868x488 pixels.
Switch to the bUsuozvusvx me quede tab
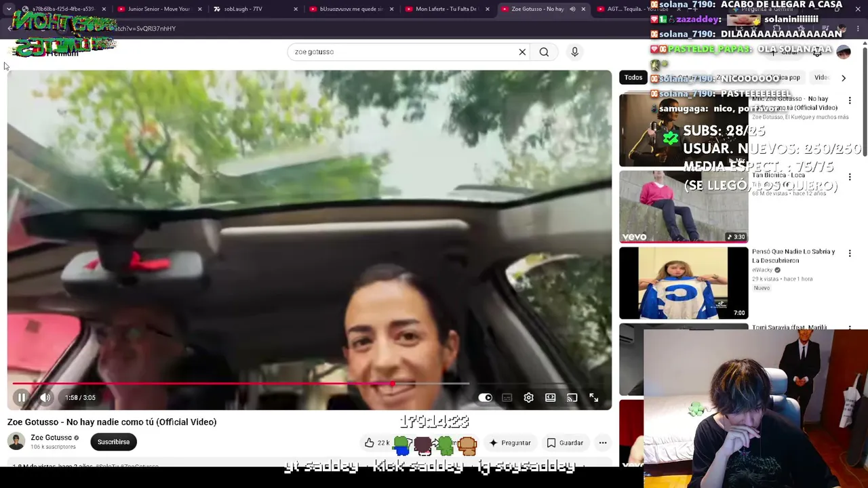(x=351, y=9)
